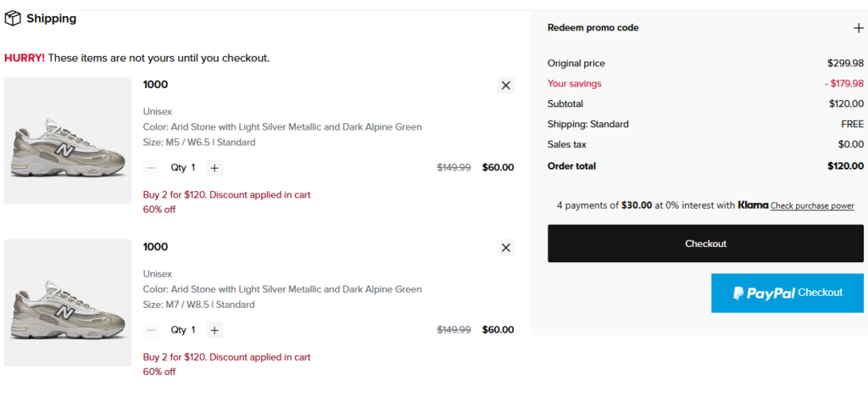Decrease quantity of M7 / W8.5 shoe
The width and height of the screenshot is (868, 403).
tap(151, 330)
